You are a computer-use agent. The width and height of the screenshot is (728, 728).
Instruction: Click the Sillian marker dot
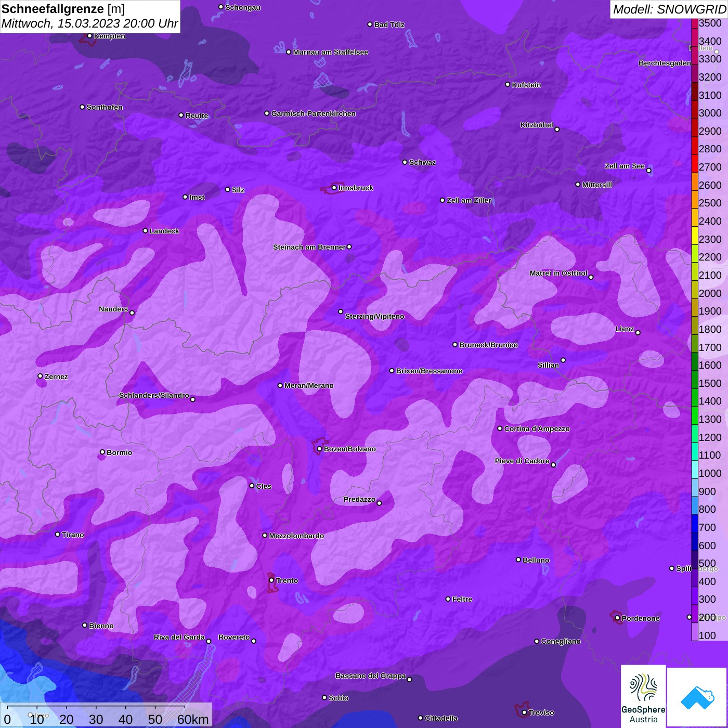point(563,360)
